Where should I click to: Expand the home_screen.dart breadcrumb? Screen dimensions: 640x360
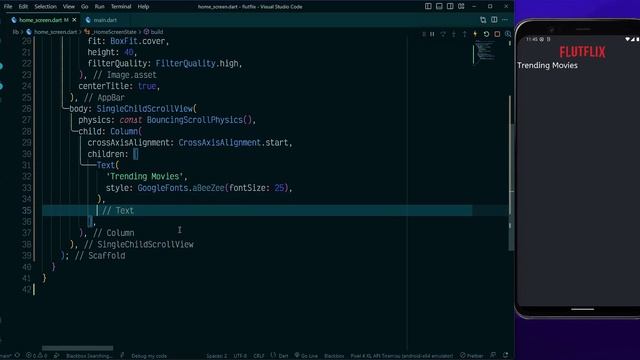[x=51, y=32]
